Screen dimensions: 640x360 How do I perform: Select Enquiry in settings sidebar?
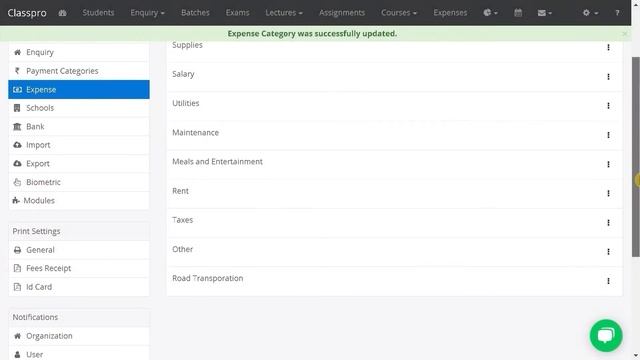point(79,52)
